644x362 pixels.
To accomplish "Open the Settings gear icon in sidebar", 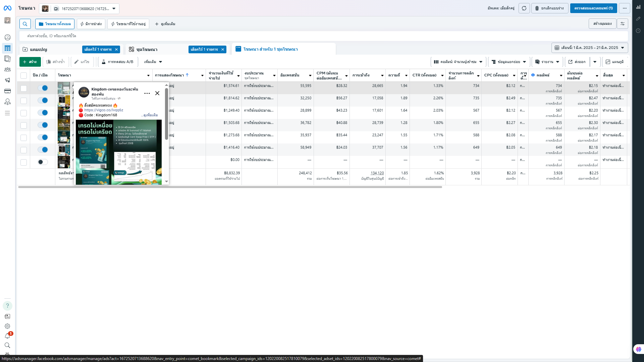I will [x=7, y=326].
